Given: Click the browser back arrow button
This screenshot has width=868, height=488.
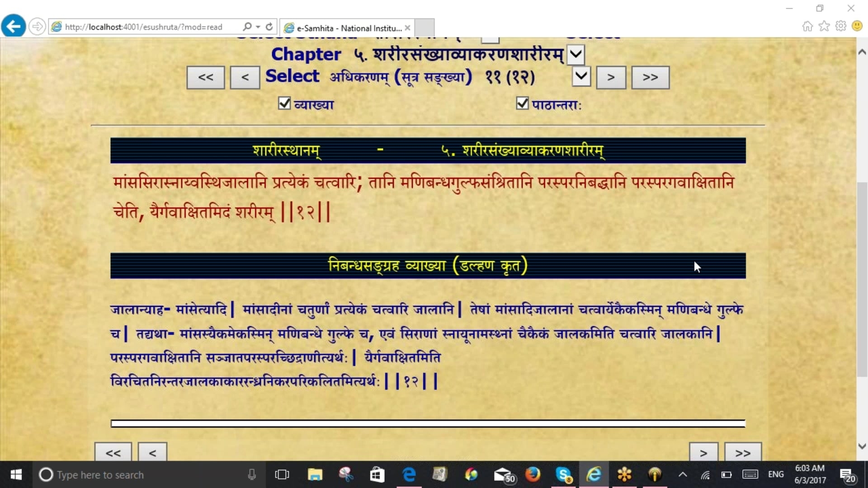Looking at the screenshot, I should [13, 26].
